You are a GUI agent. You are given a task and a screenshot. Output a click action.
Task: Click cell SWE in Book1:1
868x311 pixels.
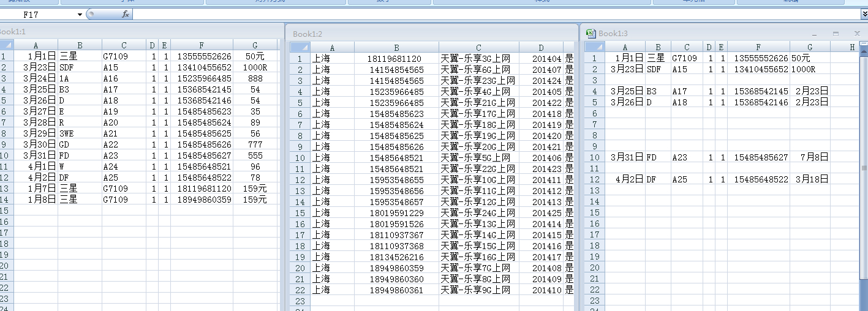(x=80, y=133)
